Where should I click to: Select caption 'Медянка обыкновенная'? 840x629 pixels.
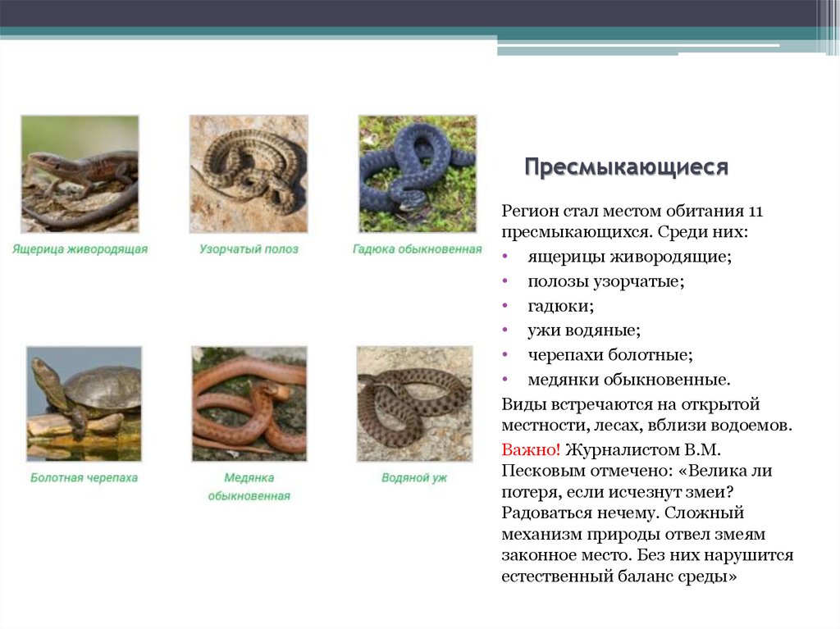(249, 486)
